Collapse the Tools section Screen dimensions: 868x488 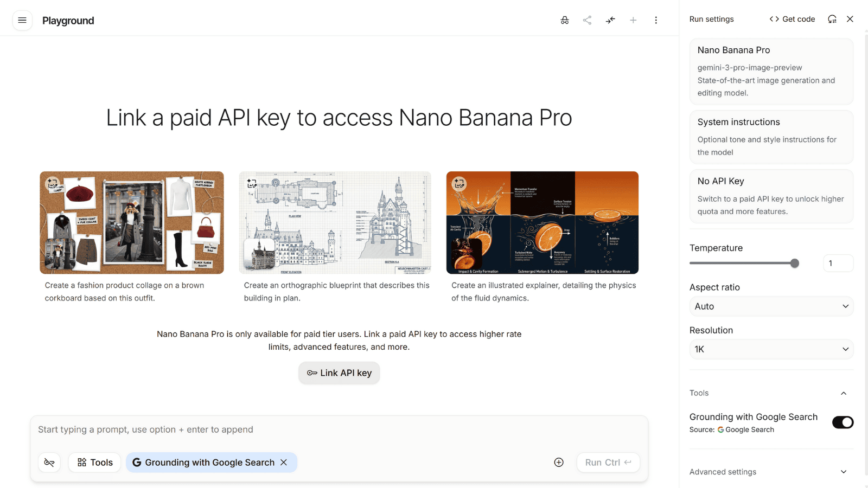tap(843, 393)
